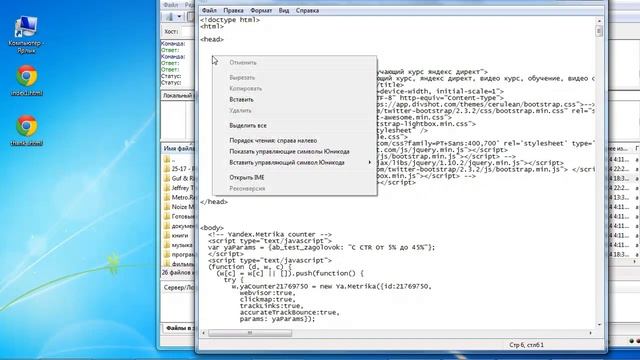Click Notepad horizontal scrollbar right arrow
Viewport: 640px width, 360px height.
(x=590, y=333)
